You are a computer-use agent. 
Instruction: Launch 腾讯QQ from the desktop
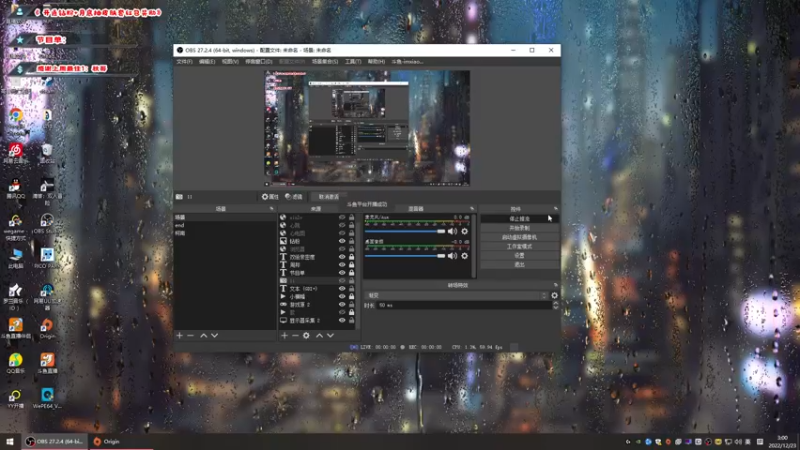pos(16,189)
